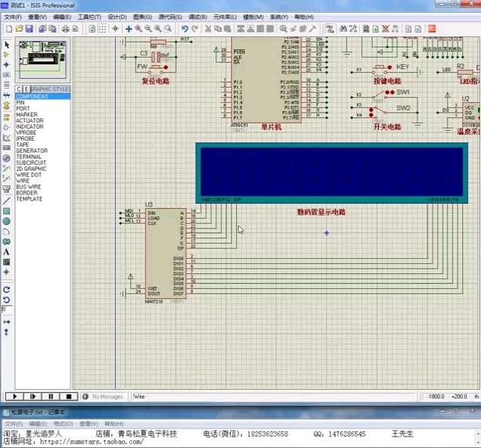Screen dimensions: 481x448
Task: Select the Text script mode tool
Action: click(7, 85)
